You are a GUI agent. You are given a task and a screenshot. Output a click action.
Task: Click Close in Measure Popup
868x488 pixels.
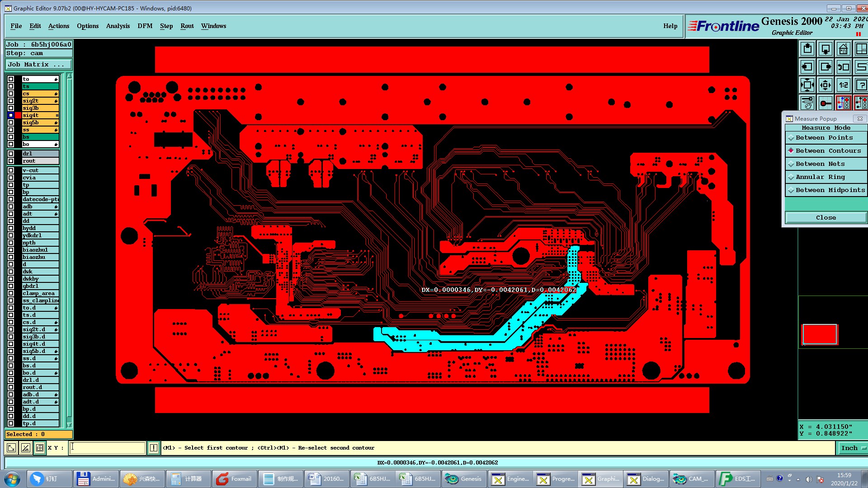(x=826, y=218)
